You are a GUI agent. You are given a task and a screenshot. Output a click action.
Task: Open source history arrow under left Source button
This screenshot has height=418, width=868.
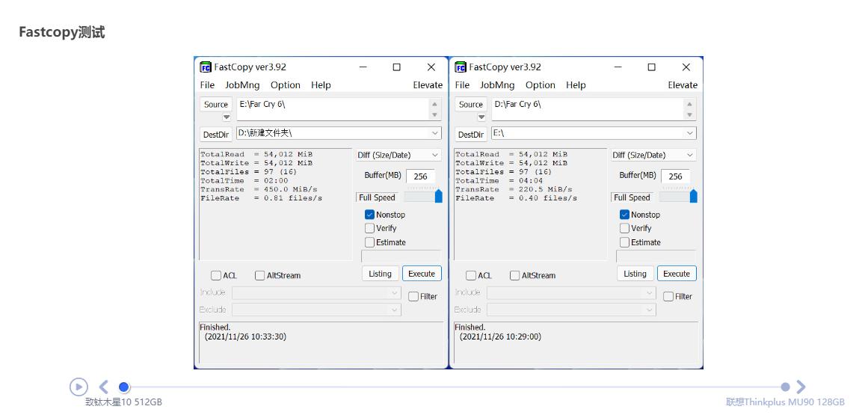(x=227, y=117)
